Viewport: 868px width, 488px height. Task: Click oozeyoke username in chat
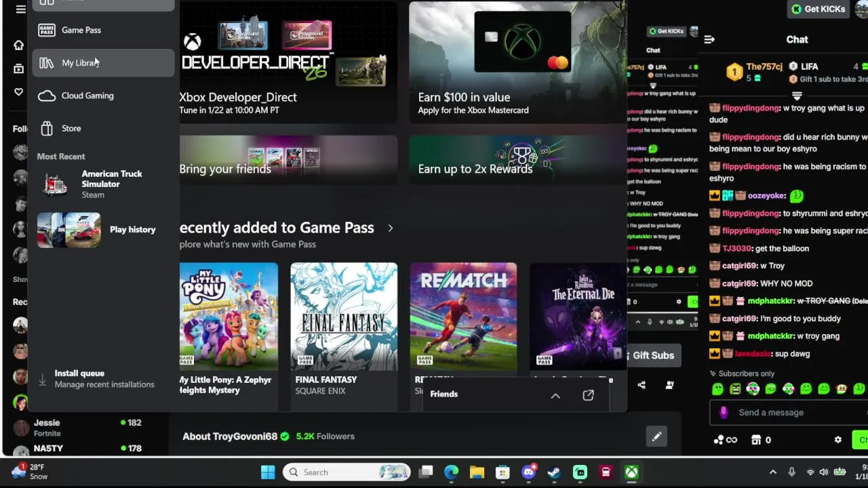pyautogui.click(x=766, y=195)
